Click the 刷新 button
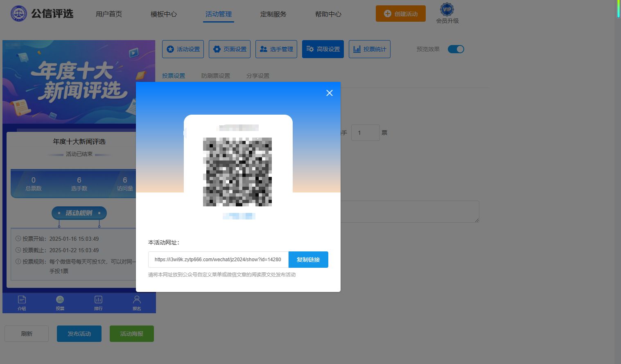This screenshot has width=621, height=364. point(27,334)
